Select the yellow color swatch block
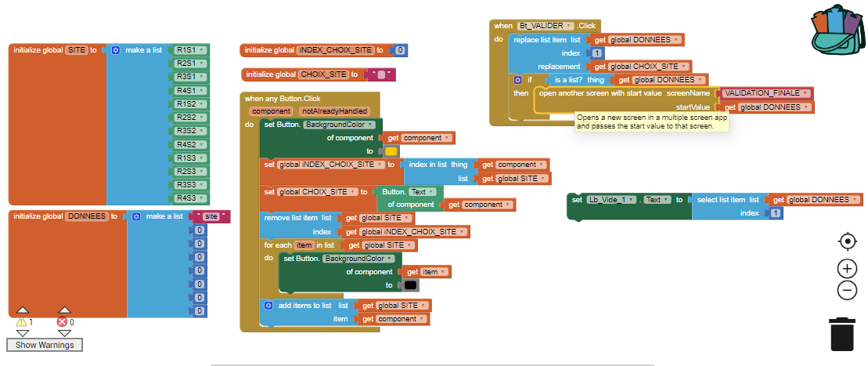The image size is (868, 366). pos(391,151)
